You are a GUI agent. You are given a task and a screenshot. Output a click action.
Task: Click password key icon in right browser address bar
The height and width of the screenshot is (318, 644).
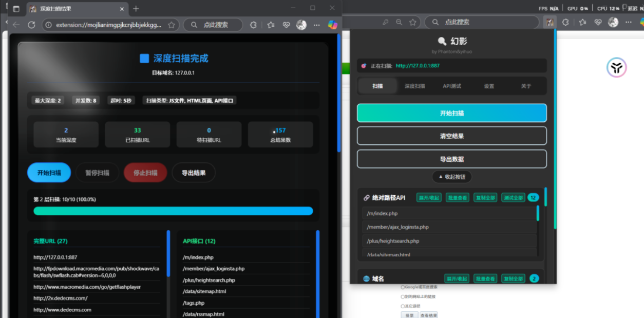(385, 22)
